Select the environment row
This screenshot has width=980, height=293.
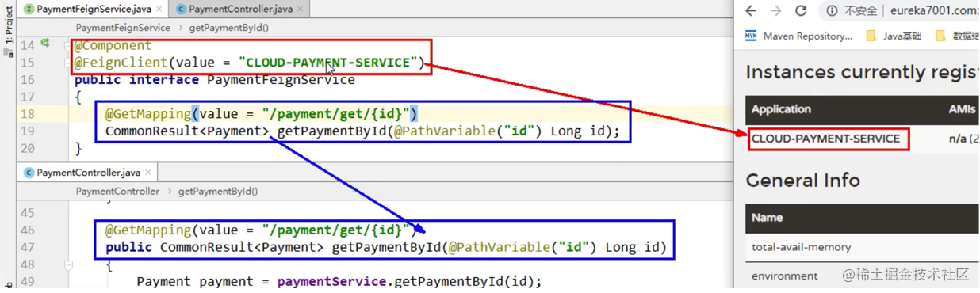point(862,276)
